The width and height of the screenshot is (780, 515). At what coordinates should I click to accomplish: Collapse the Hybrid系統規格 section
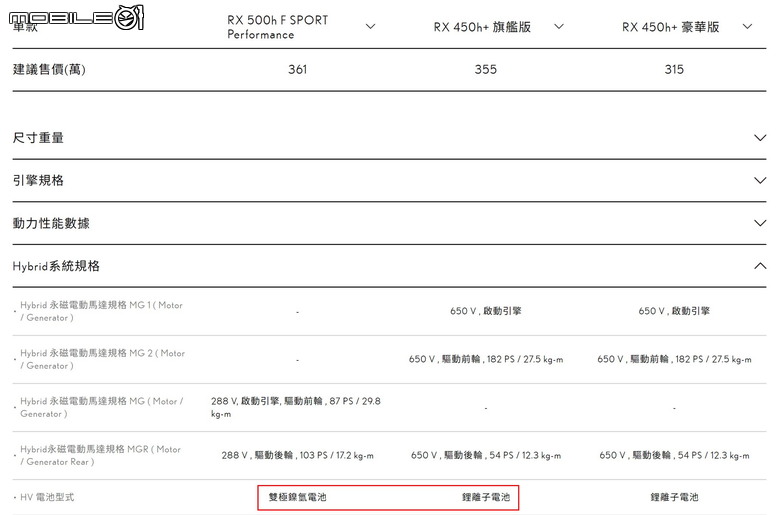760,266
